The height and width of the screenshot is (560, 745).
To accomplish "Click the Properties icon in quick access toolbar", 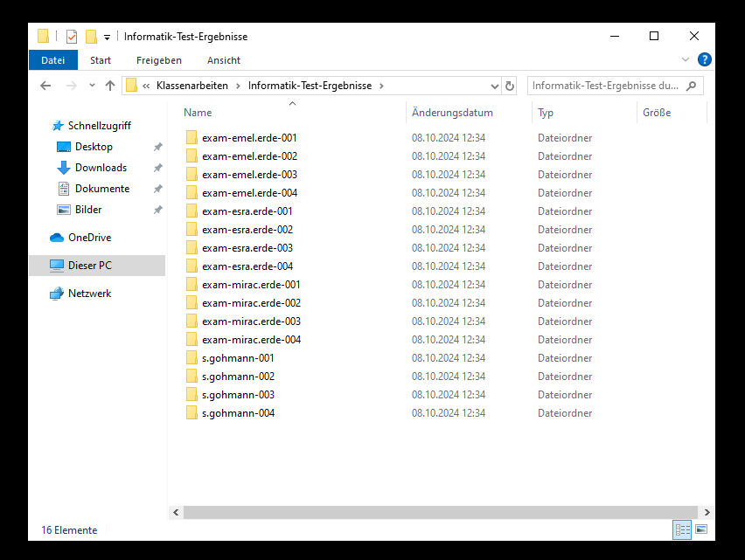I will [x=72, y=37].
